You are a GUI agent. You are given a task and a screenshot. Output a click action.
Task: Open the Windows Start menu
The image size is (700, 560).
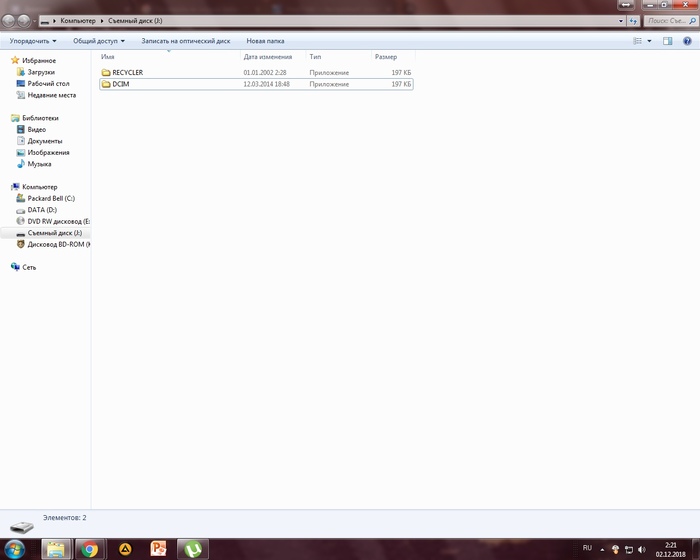tap(13, 549)
